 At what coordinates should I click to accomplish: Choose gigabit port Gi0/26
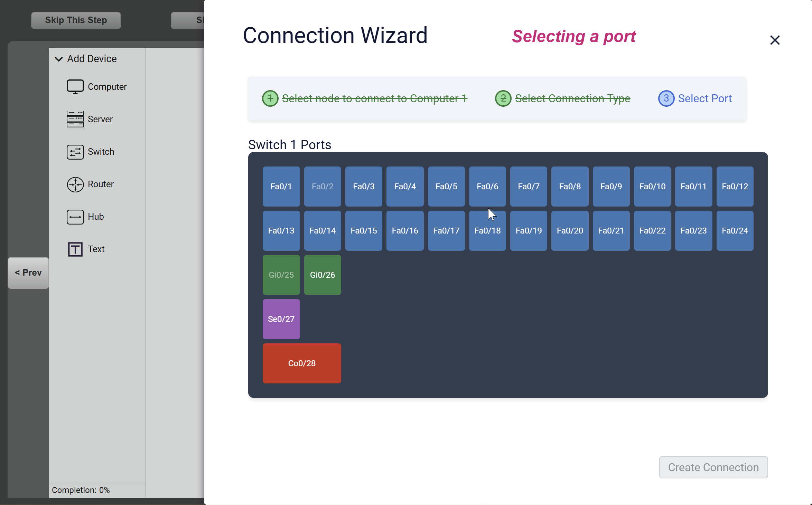pos(322,275)
